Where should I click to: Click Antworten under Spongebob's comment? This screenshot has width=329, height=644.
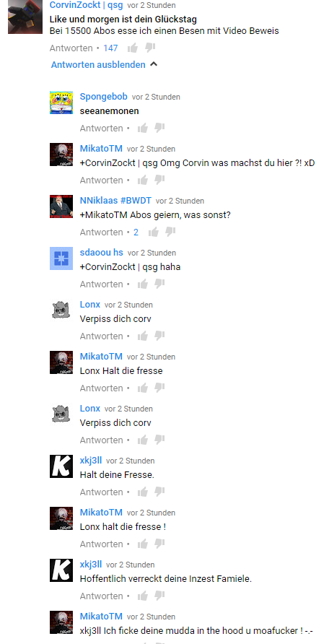(x=101, y=128)
